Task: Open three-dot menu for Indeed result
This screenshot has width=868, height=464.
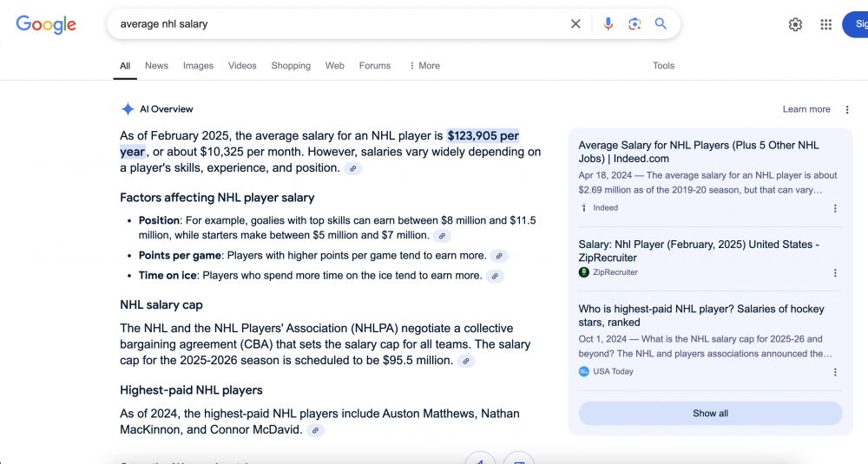Action: (835, 208)
